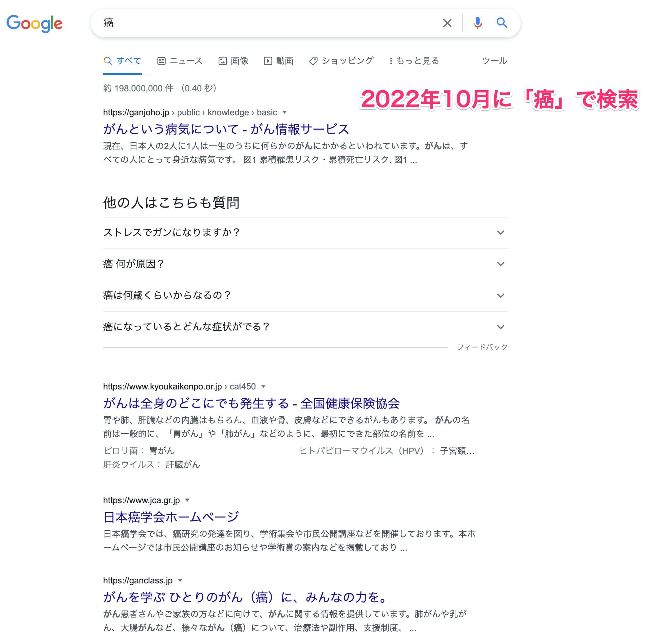Go to the ショッピング tab
Screen dimensions: 661x644
click(341, 61)
